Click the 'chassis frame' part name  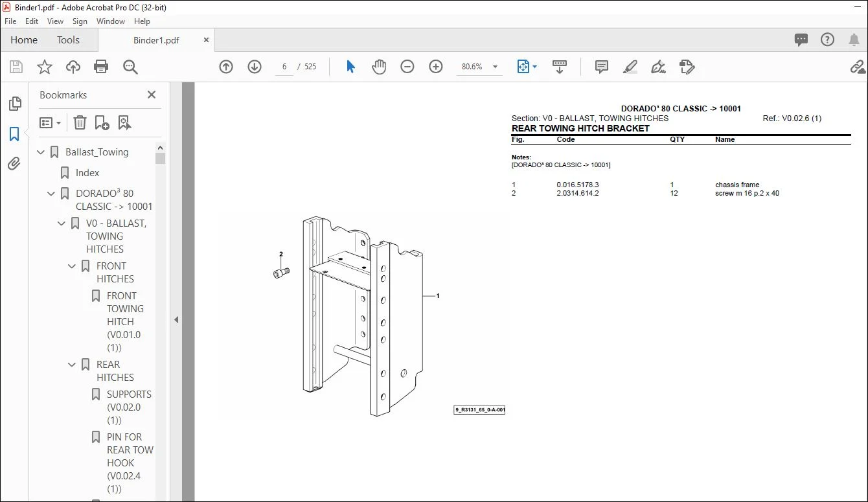pyautogui.click(x=737, y=185)
